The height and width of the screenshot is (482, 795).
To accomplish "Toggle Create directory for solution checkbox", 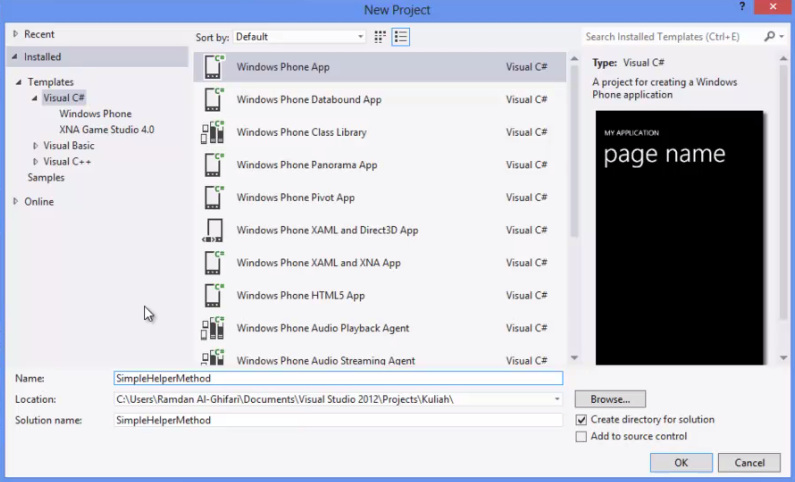I will pyautogui.click(x=581, y=420).
